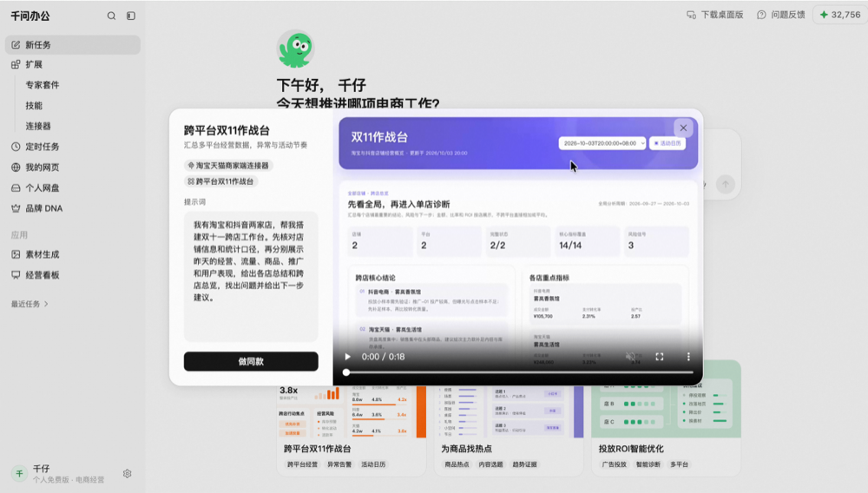Expand 最近任务 recent tasks list
868x493 pixels.
(30, 304)
